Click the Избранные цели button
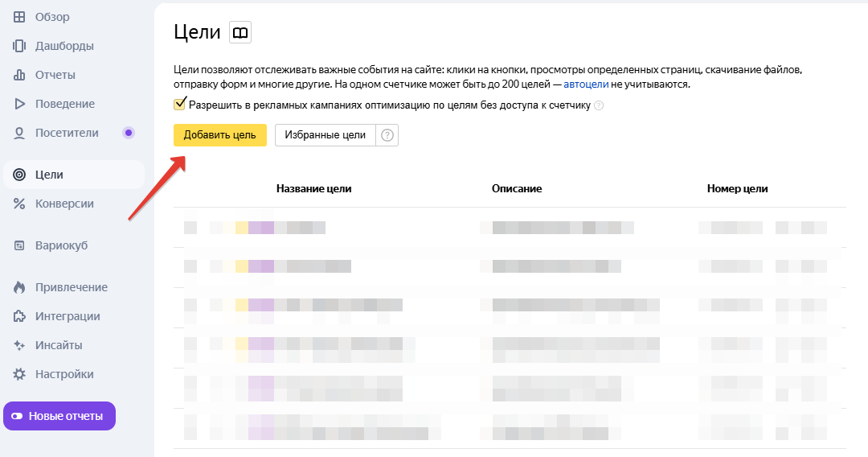Viewport: 868px width, 457px height. point(325,135)
